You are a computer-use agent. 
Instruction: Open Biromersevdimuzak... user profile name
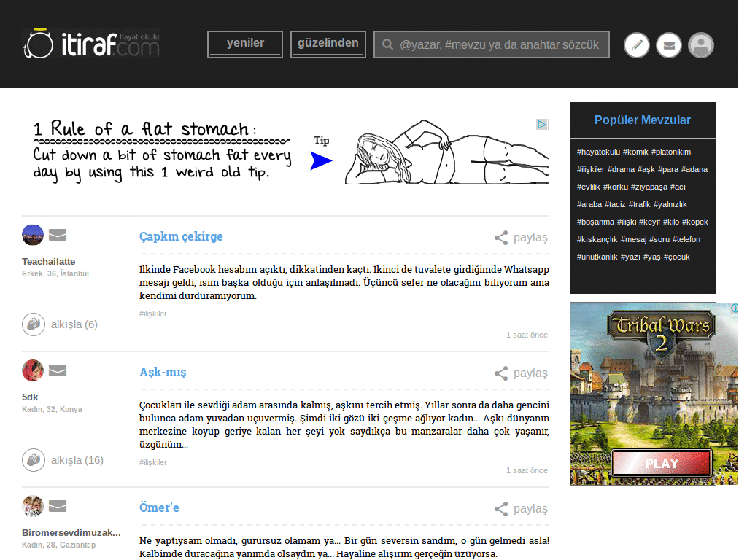tap(71, 533)
